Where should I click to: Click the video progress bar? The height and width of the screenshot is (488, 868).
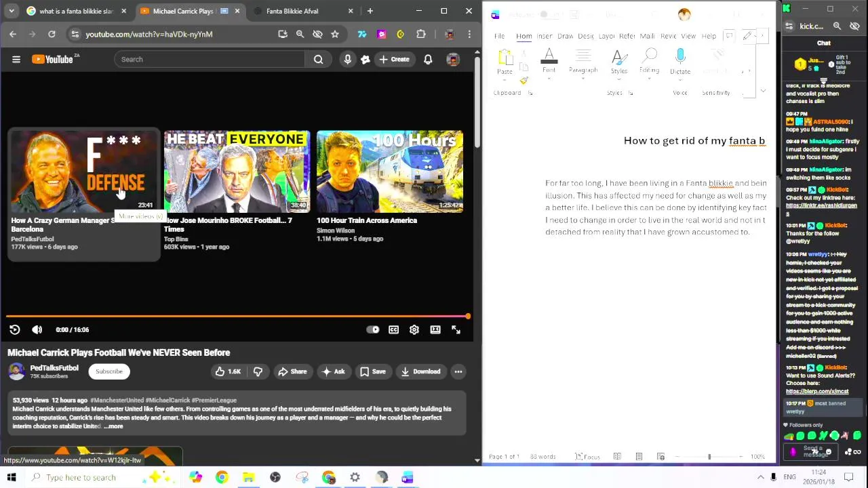(x=237, y=317)
